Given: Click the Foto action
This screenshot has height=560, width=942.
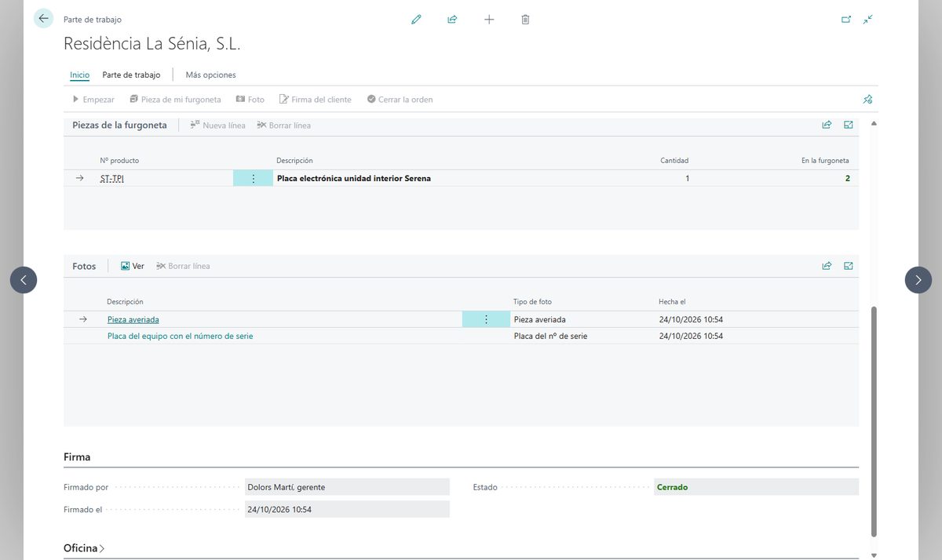Looking at the screenshot, I should pos(250,100).
